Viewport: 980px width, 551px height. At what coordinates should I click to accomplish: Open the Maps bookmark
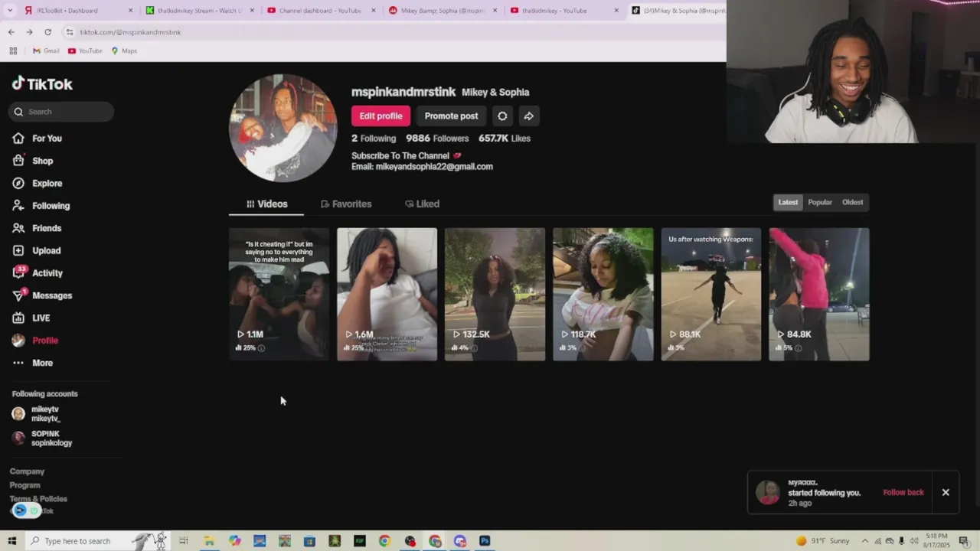[124, 51]
